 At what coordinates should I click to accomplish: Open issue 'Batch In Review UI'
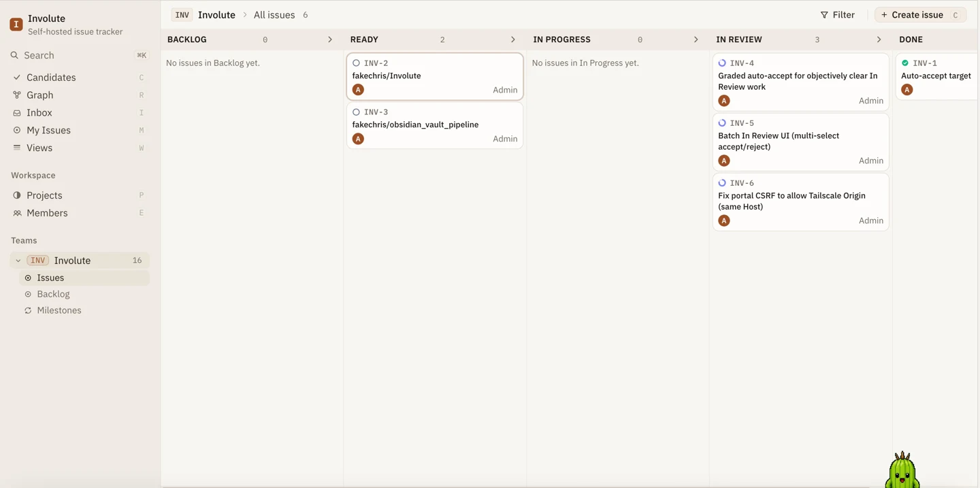point(801,142)
